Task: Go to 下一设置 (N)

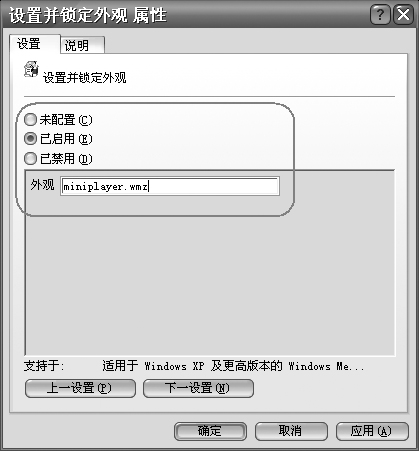Action: tap(198, 388)
